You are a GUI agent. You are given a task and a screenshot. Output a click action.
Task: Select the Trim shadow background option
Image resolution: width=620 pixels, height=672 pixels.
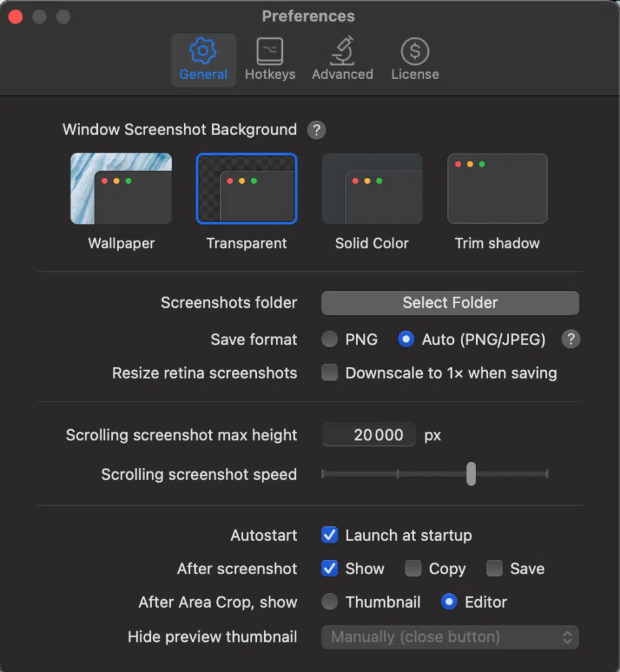pos(497,188)
